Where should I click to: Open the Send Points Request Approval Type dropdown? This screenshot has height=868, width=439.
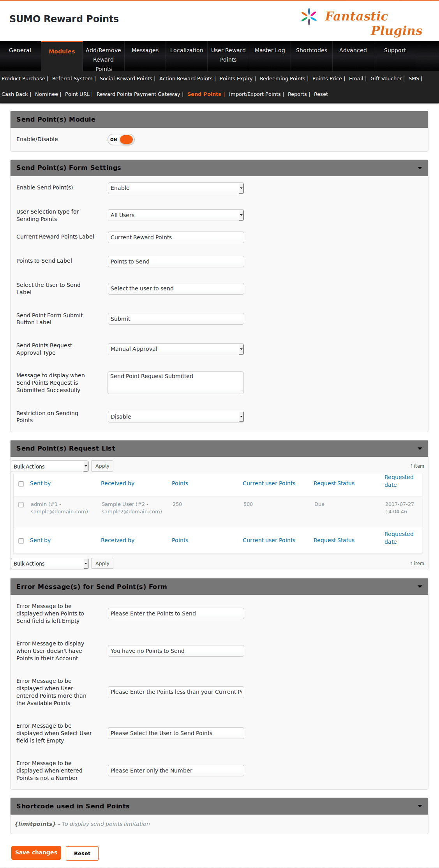point(176,349)
